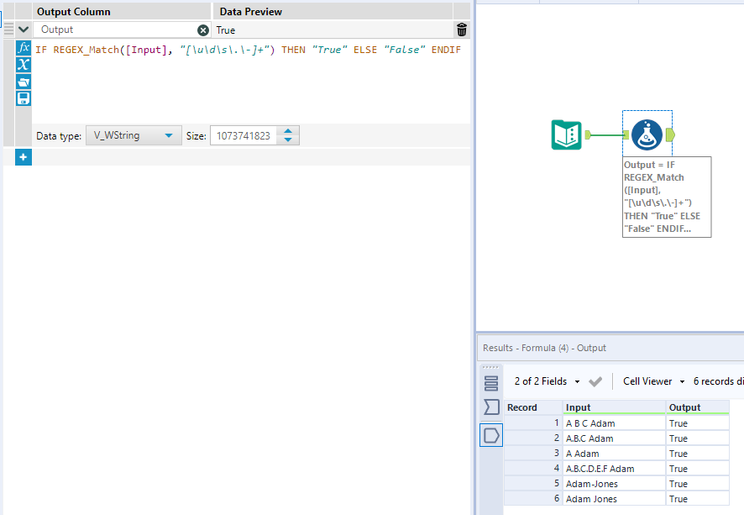Select the cell 'A Adam'
The height and width of the screenshot is (515, 744).
point(614,454)
